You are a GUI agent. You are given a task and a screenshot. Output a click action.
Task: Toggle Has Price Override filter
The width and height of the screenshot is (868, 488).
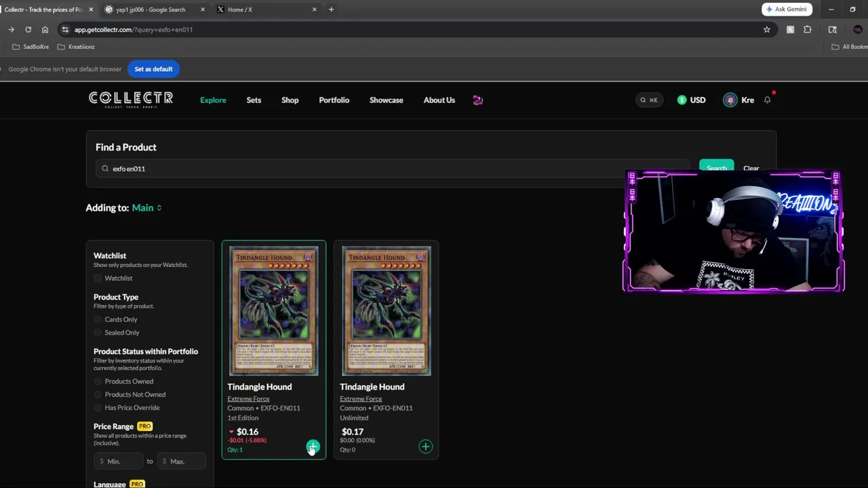point(98,408)
